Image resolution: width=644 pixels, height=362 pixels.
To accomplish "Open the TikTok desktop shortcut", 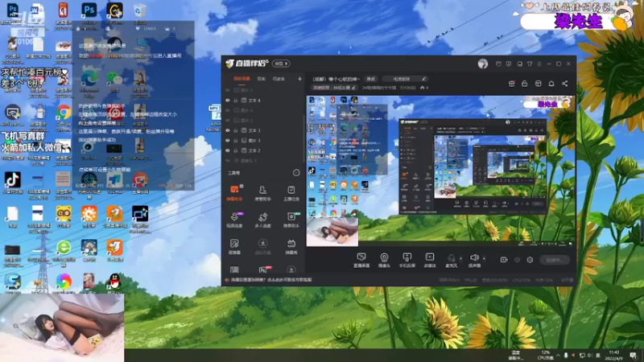I will click(x=12, y=183).
